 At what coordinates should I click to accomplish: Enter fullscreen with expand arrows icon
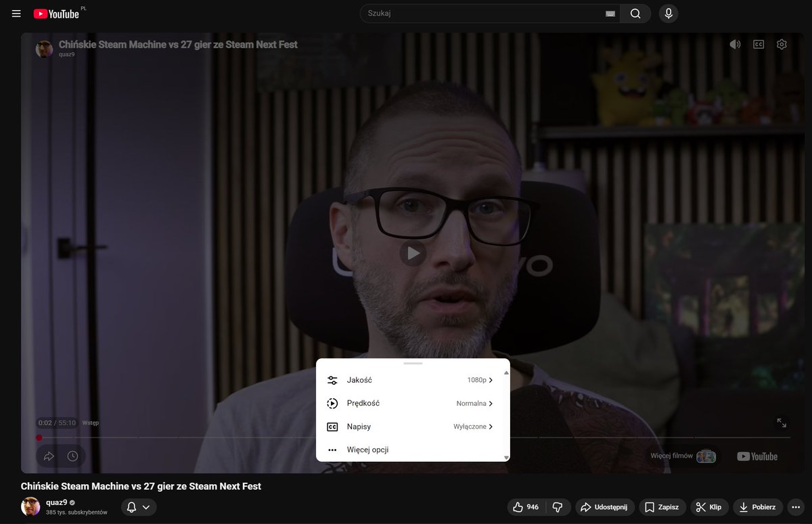[782, 423]
